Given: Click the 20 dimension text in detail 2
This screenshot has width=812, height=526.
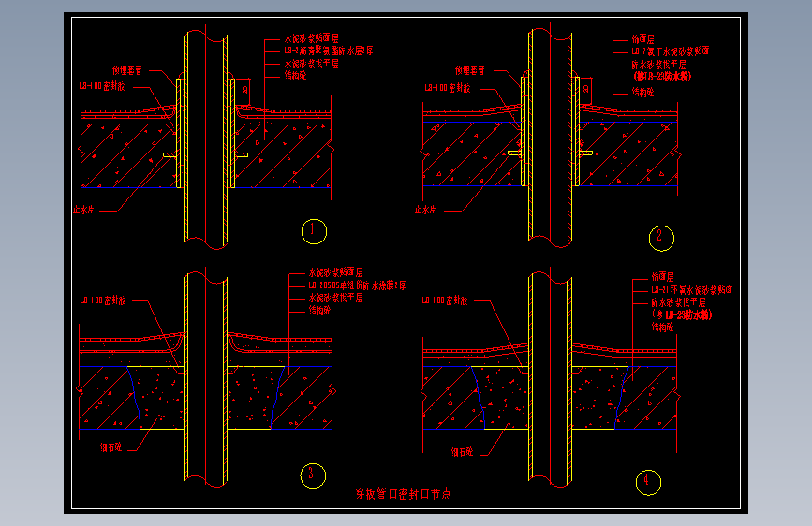Looking at the screenshot, I should pos(585,89).
